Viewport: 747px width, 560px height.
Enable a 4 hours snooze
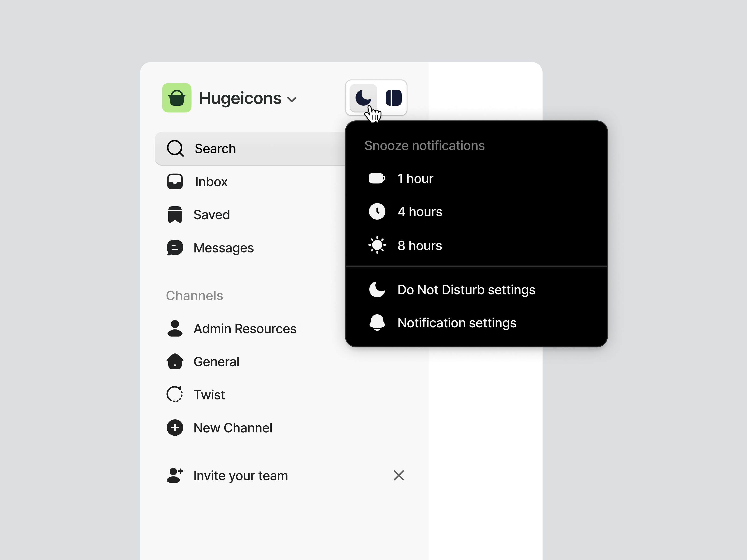click(420, 212)
